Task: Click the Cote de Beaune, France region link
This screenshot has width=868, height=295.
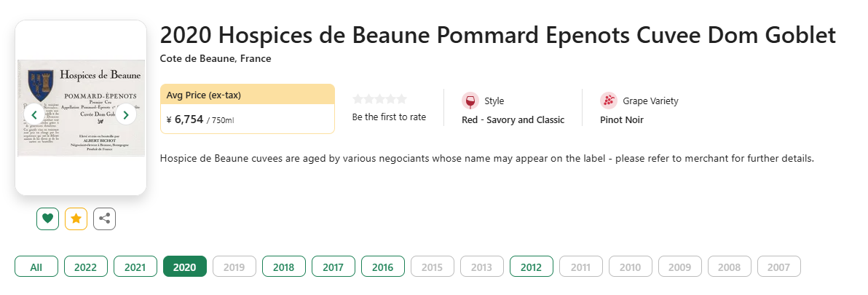Action: pos(216,59)
